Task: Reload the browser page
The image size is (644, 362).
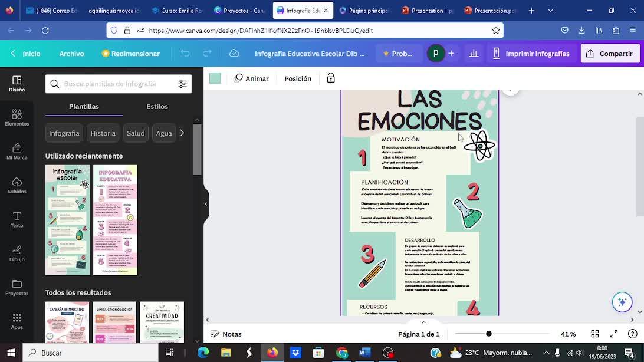Action: (x=45, y=31)
